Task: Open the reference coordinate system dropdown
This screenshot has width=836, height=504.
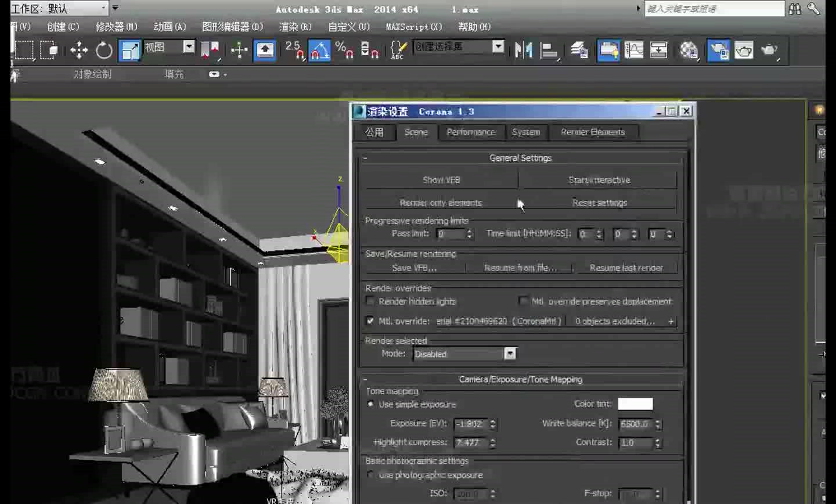Action: click(189, 46)
